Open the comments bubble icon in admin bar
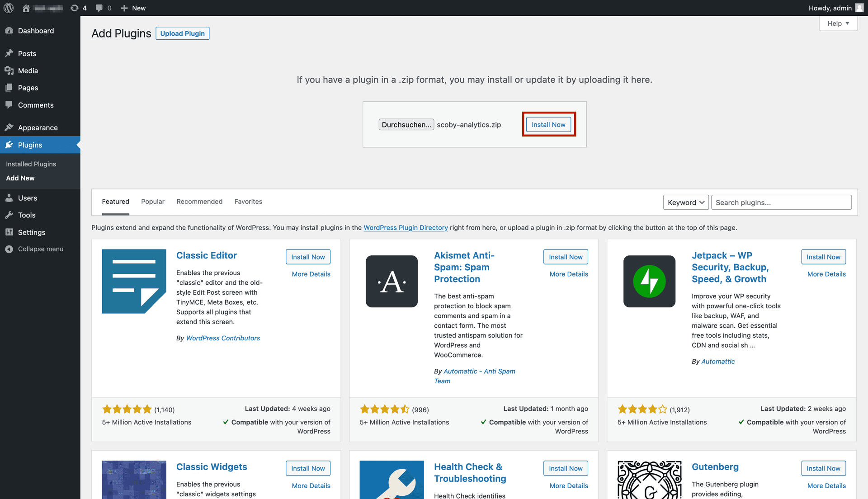Viewport: 868px width, 499px height. tap(99, 8)
